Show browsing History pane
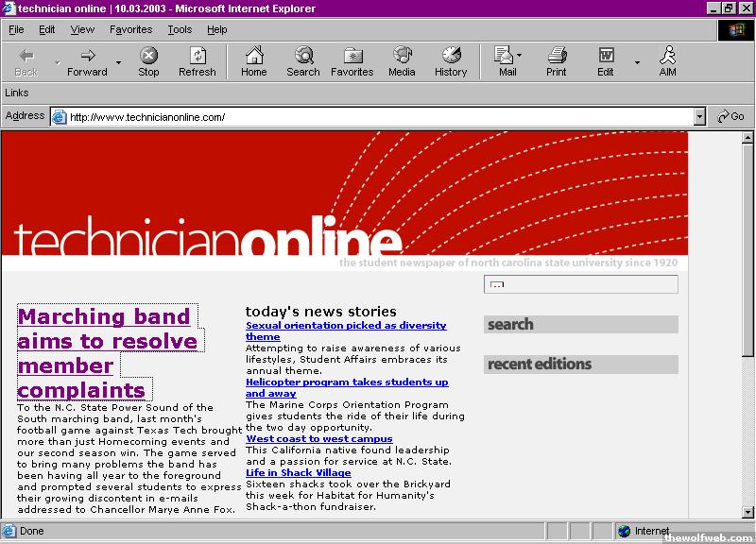 tap(451, 61)
